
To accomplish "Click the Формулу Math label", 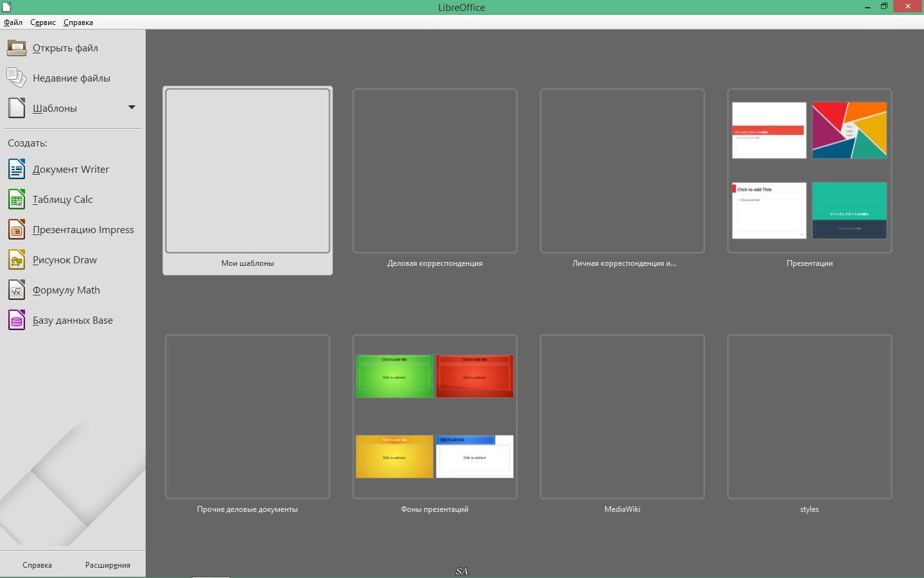I will tap(66, 290).
